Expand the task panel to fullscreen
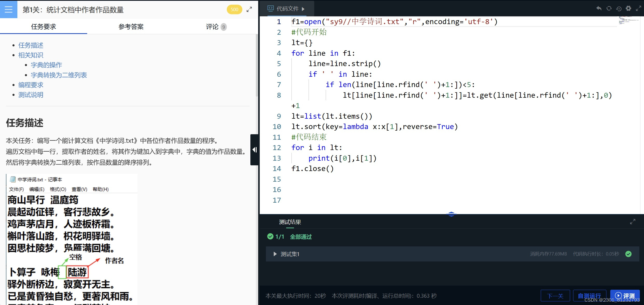The width and height of the screenshot is (644, 305). (249, 10)
